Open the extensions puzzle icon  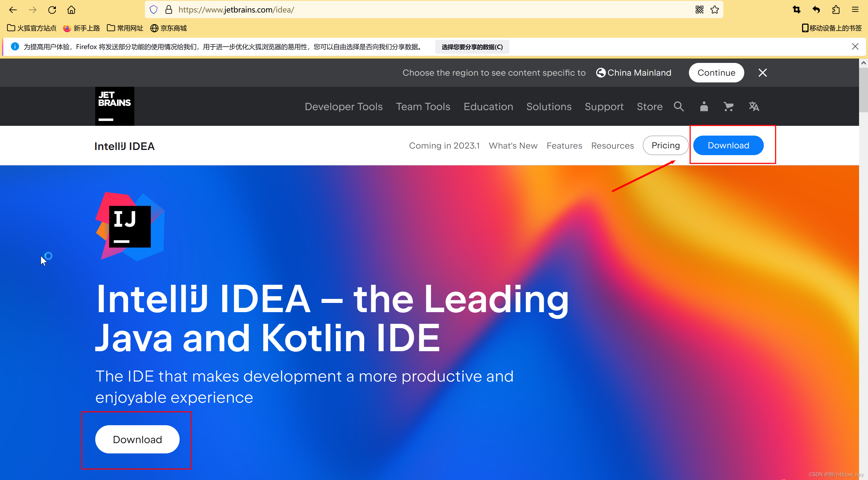tap(835, 10)
